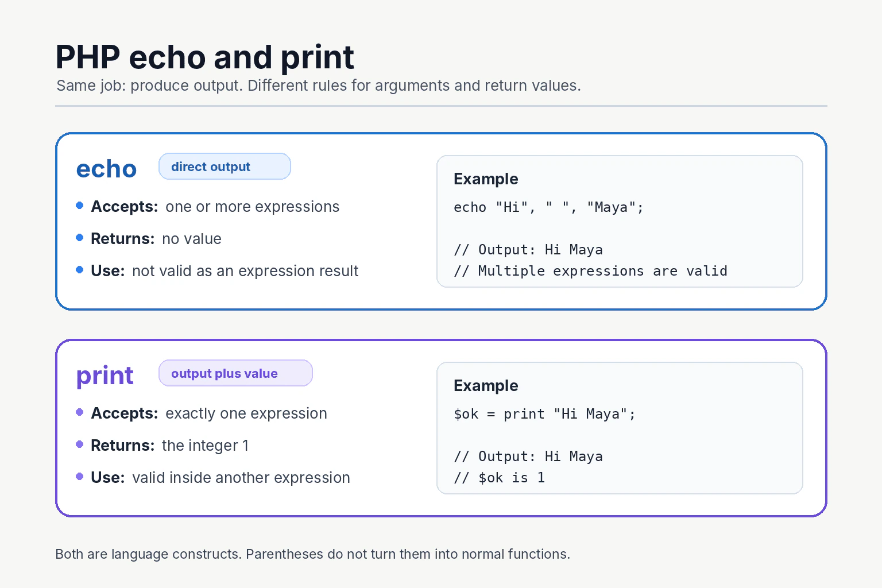Viewport: 882px width, 588px height.
Task: Click the Example heading in print card
Action: 486,386
